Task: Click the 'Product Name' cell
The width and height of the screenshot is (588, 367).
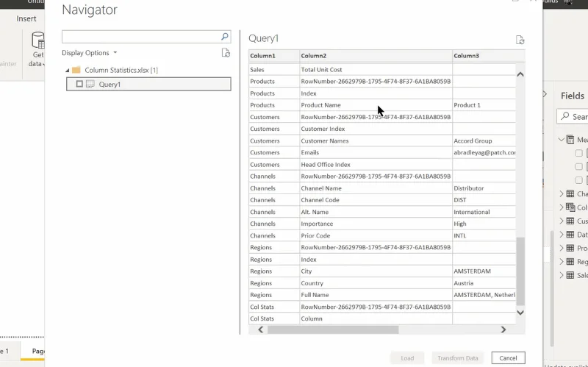Action: [376, 105]
